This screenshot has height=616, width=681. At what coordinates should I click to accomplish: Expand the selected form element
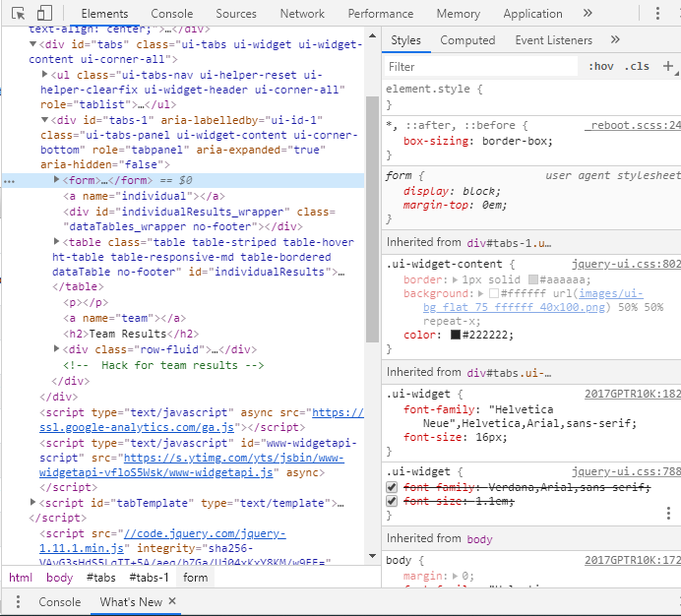pos(56,179)
